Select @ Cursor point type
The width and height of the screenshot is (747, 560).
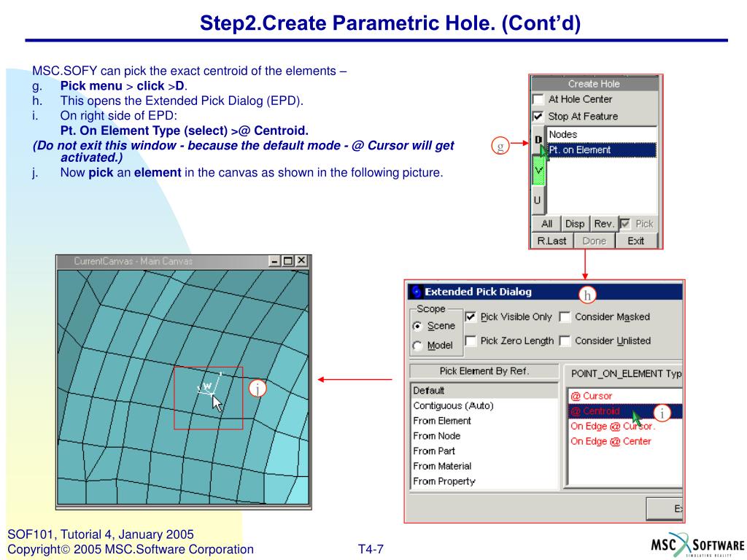[x=625, y=396]
